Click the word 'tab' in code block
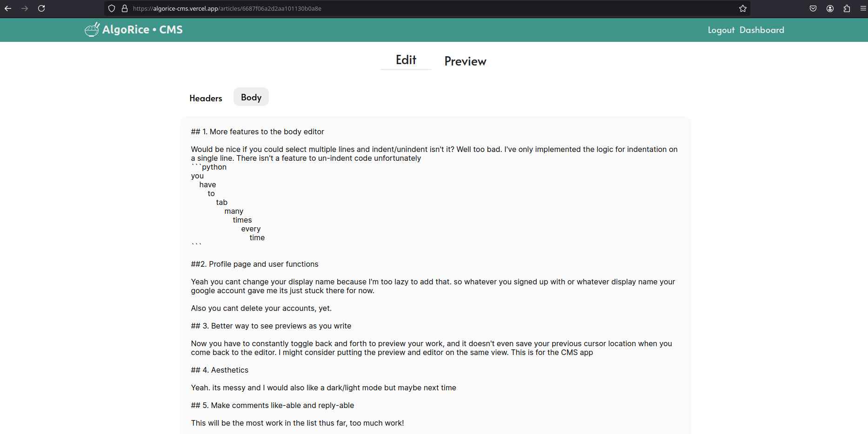Image resolution: width=868 pixels, height=434 pixels. [x=221, y=203]
